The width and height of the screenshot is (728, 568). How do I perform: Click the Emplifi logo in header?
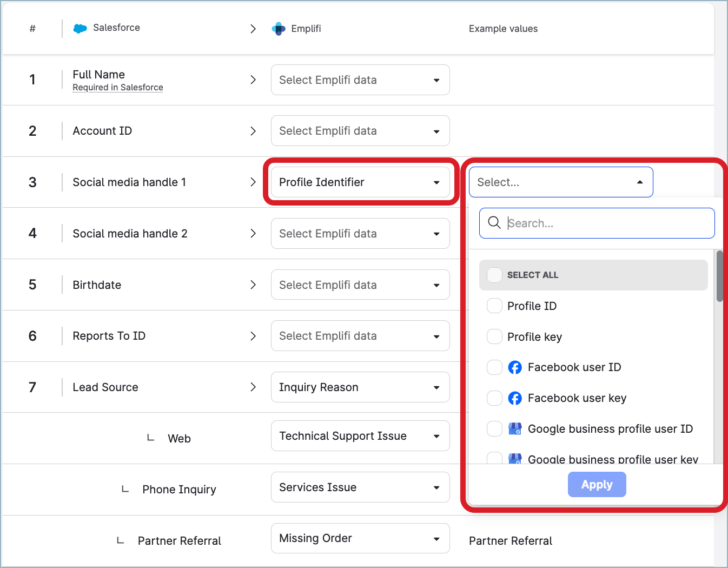point(279,29)
